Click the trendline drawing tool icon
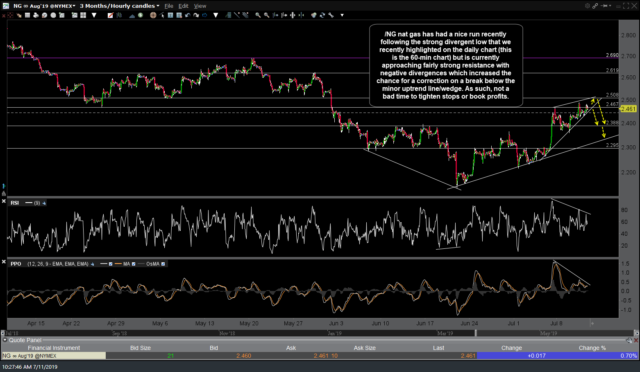 [237, 15]
